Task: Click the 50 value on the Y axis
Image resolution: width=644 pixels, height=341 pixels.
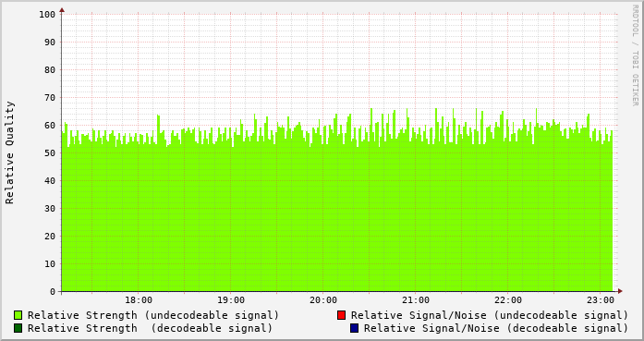Action: pyautogui.click(x=50, y=153)
